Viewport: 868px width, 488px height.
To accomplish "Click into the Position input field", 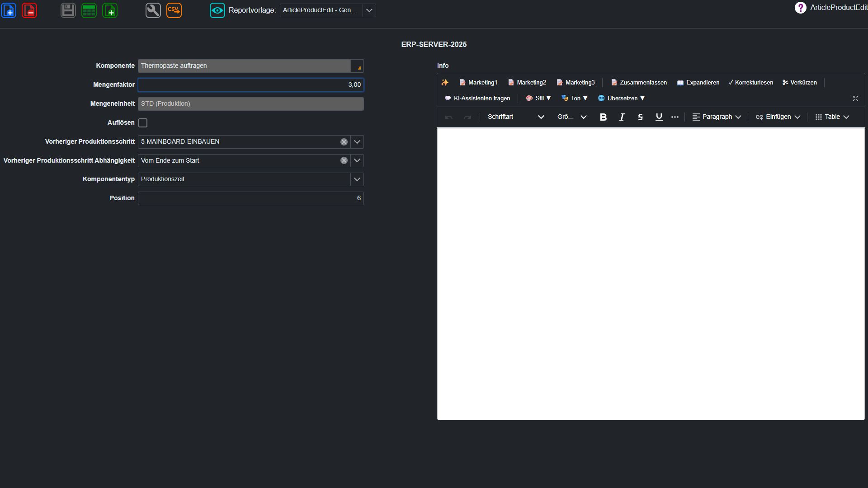I will click(251, 198).
